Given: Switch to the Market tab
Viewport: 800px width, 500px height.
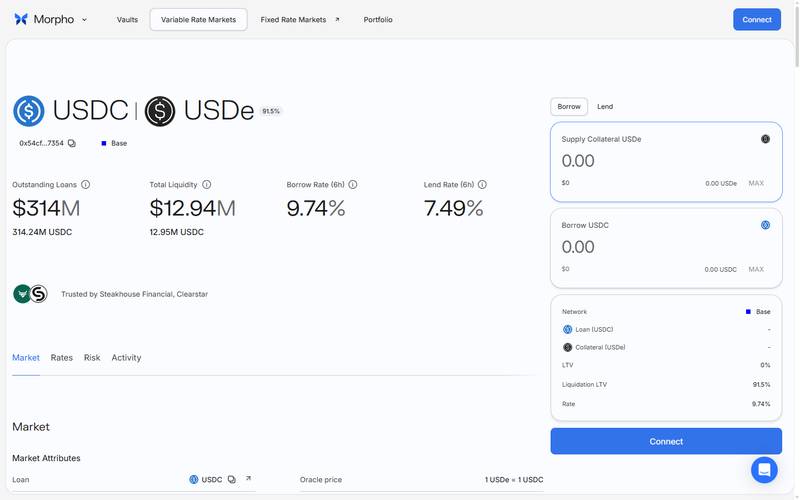Looking at the screenshot, I should tap(26, 358).
